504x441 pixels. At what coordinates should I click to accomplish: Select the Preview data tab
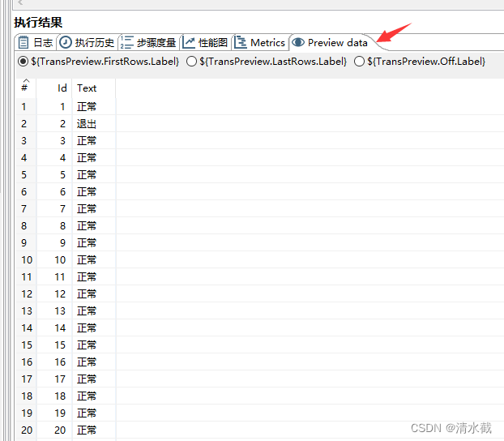(x=330, y=42)
